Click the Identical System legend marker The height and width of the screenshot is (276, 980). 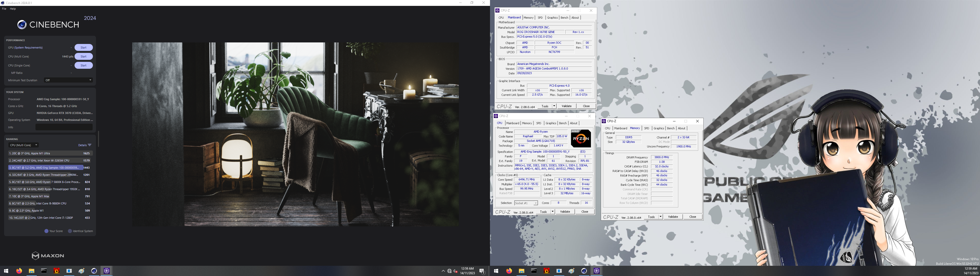(70, 231)
